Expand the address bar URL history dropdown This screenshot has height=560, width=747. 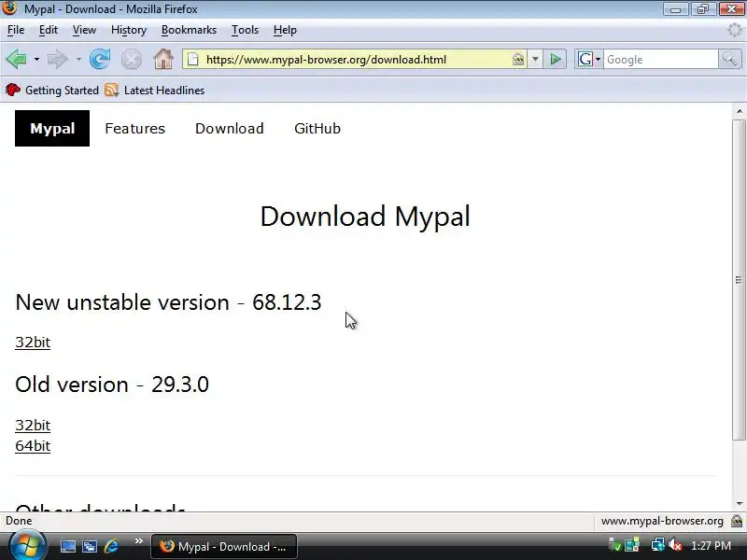point(535,60)
